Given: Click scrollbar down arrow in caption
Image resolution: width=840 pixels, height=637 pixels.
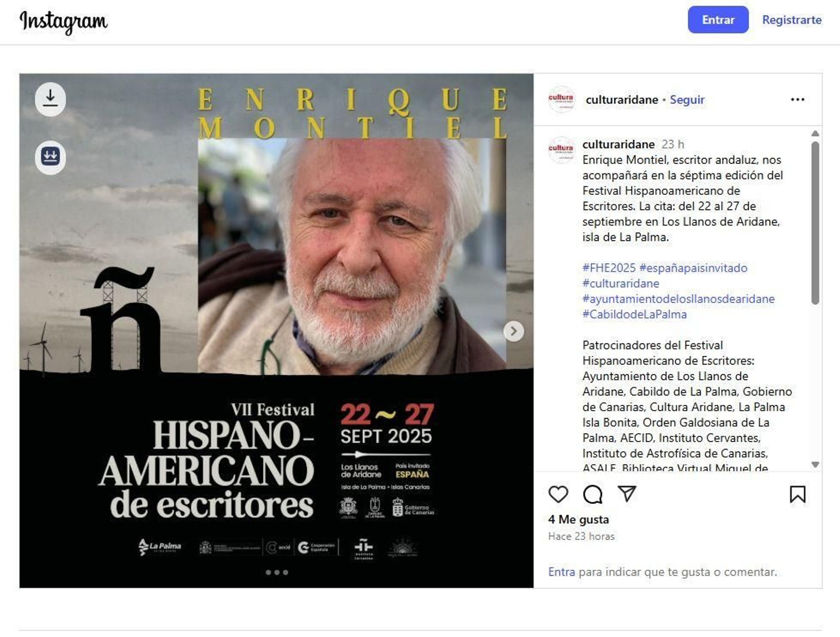Looking at the screenshot, I should point(815,464).
